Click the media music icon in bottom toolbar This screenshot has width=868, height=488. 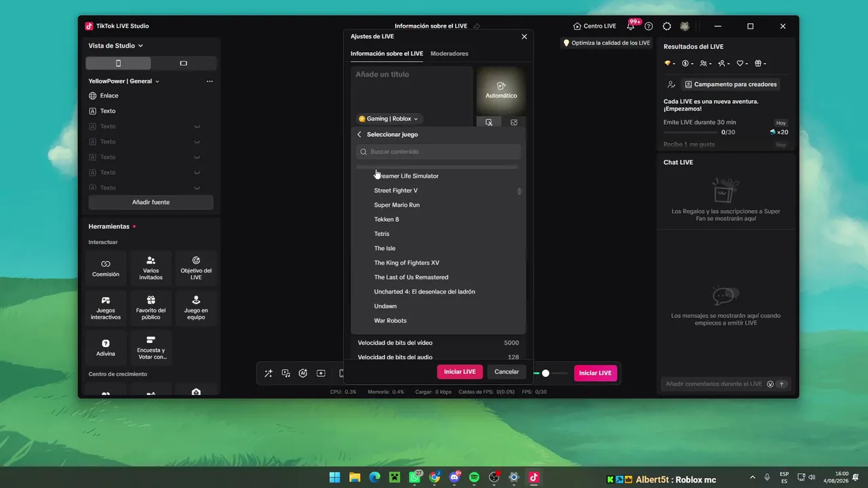[x=286, y=373]
